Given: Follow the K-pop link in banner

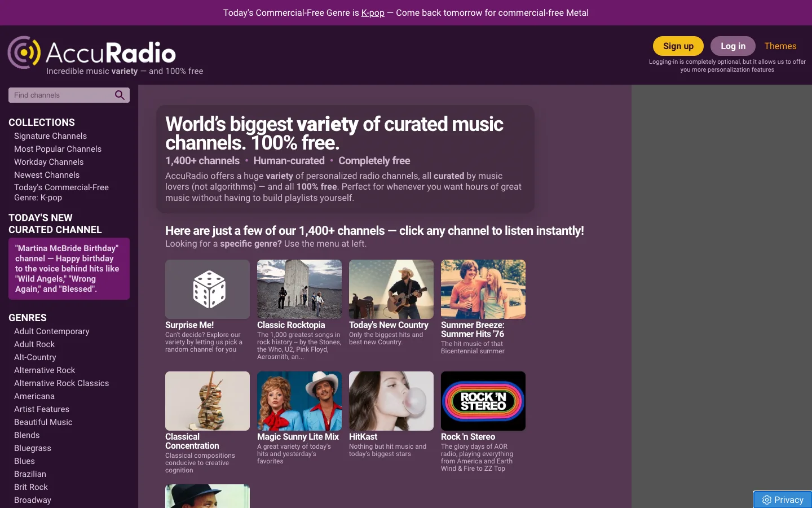Looking at the screenshot, I should coord(373,12).
